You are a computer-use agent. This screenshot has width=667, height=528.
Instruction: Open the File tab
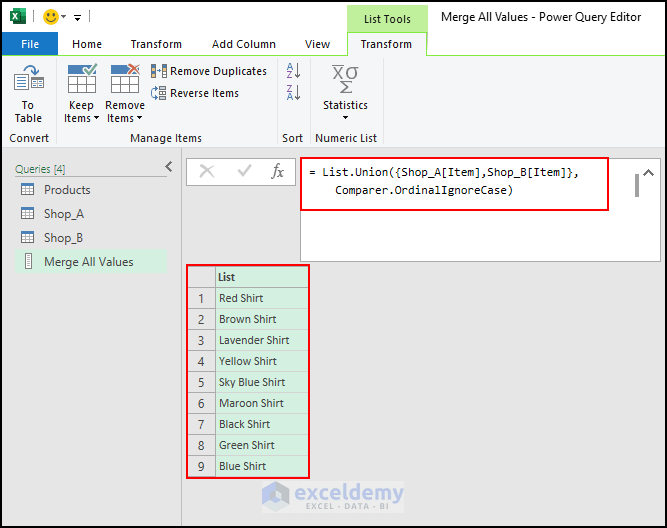click(x=30, y=44)
